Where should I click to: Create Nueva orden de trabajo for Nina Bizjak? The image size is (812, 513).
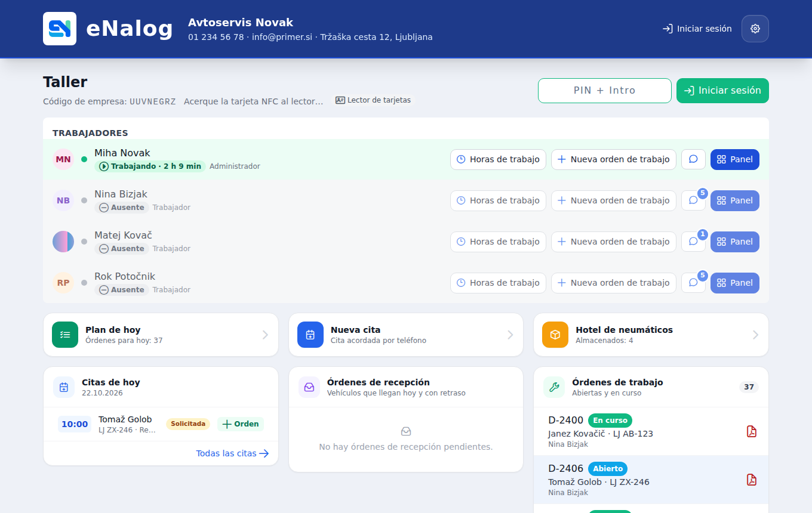pyautogui.click(x=614, y=200)
